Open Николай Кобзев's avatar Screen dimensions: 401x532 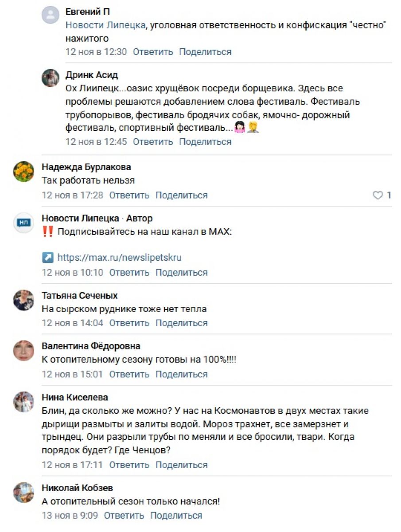[x=24, y=492]
